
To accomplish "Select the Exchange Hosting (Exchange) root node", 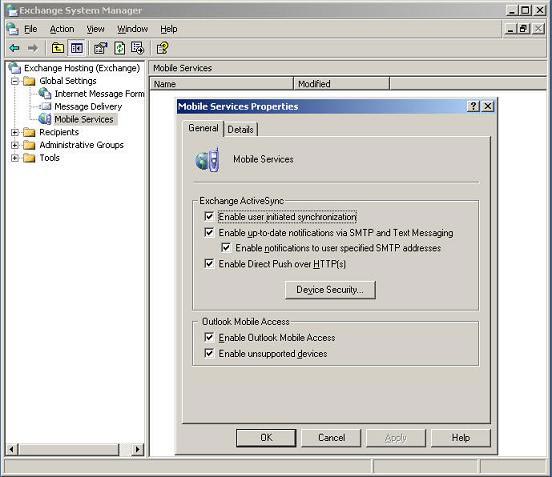I will (82, 68).
